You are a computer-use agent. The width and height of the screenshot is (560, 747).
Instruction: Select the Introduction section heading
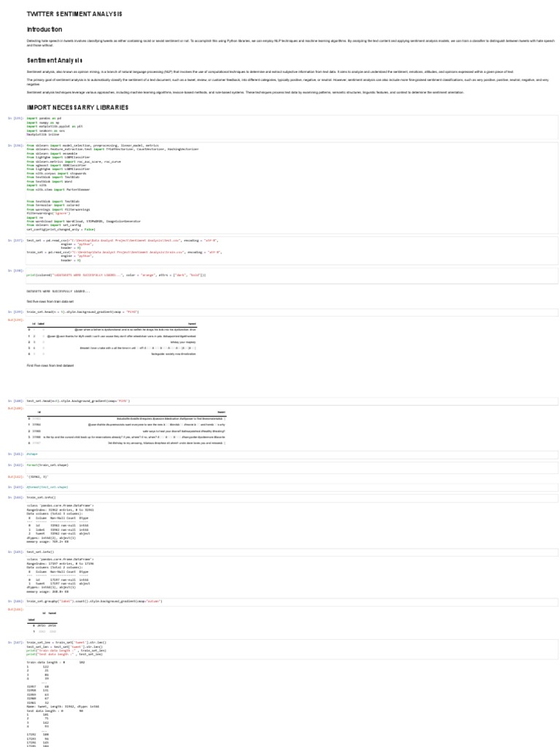(x=44, y=29)
